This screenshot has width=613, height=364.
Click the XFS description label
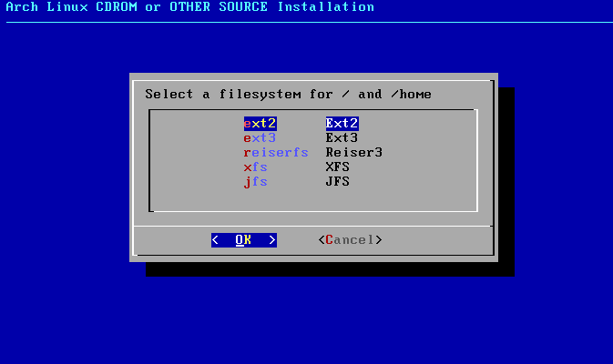(x=338, y=167)
